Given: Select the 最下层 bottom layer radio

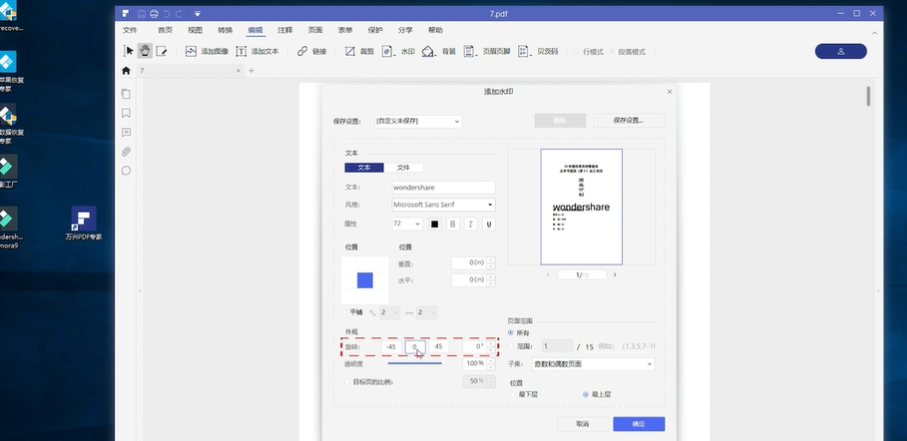Looking at the screenshot, I should 513,394.
